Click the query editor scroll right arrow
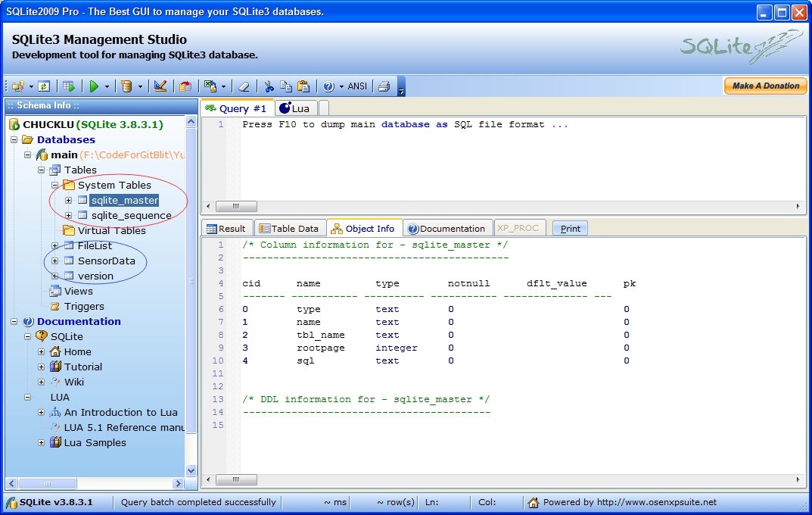 (798, 206)
